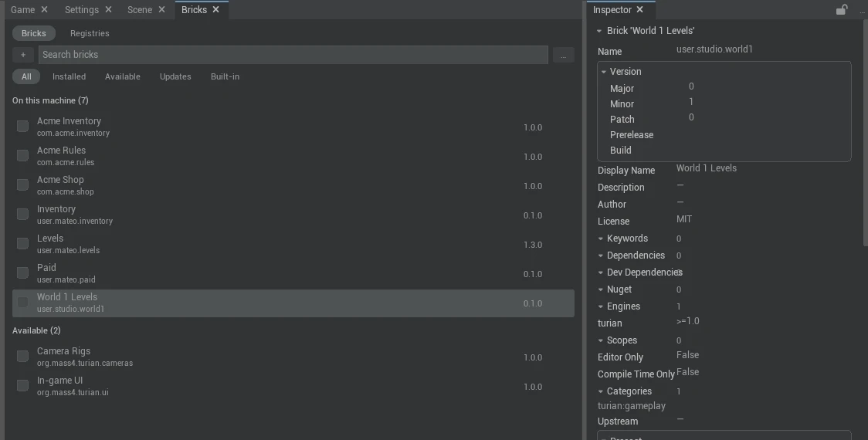Screen dimensions: 868x440
Task: Toggle the Inspector lock icon
Action: click(842, 9)
